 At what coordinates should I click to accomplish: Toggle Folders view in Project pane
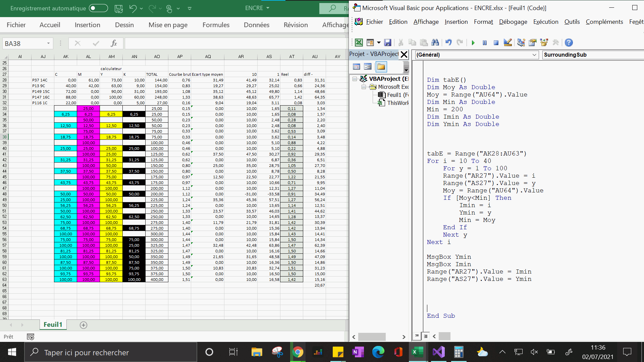(381, 67)
